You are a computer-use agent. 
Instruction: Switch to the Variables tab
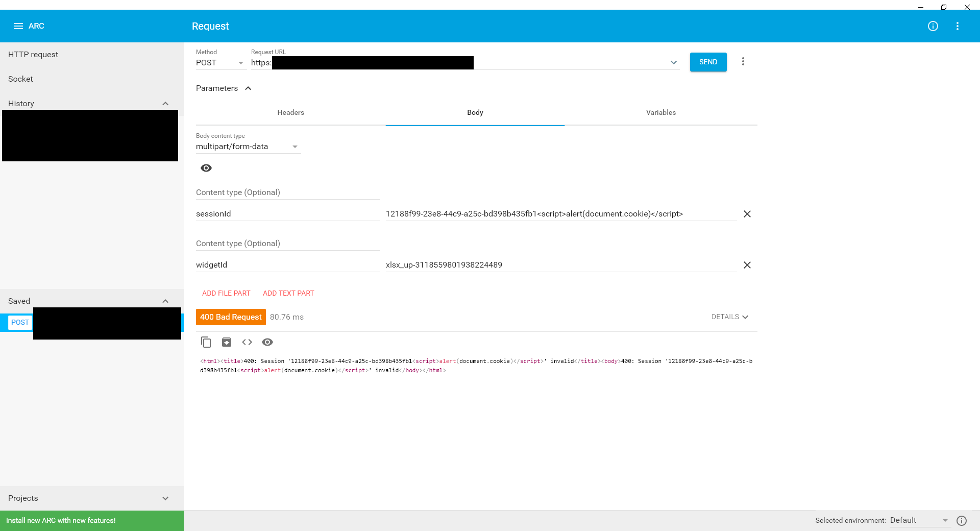coord(660,112)
